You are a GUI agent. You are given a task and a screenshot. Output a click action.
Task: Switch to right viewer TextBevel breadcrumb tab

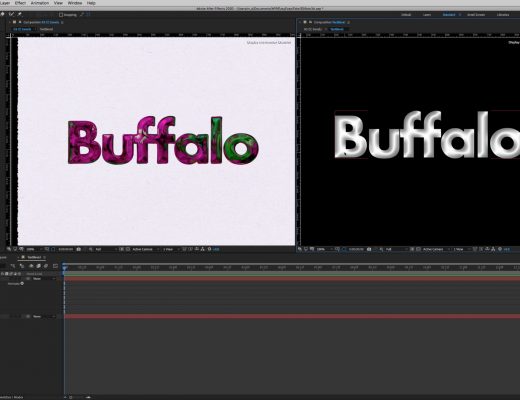point(337,29)
